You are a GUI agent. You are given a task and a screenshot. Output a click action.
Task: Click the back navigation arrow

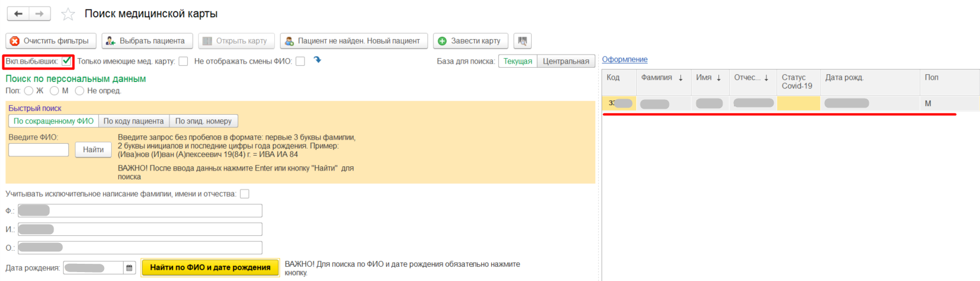[18, 14]
